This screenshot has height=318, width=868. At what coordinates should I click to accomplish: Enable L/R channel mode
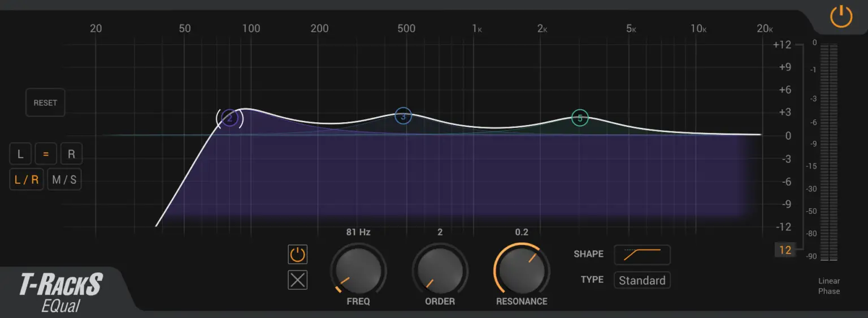[x=27, y=180]
